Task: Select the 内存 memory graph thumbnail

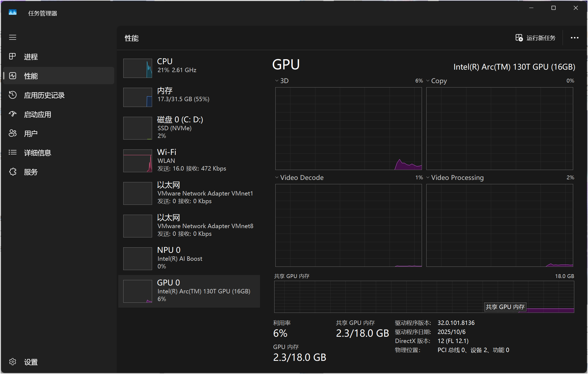Action: [138, 97]
